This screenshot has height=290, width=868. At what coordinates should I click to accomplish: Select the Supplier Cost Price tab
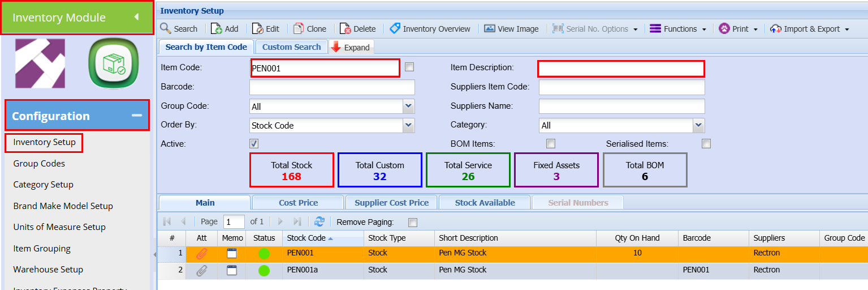391,202
